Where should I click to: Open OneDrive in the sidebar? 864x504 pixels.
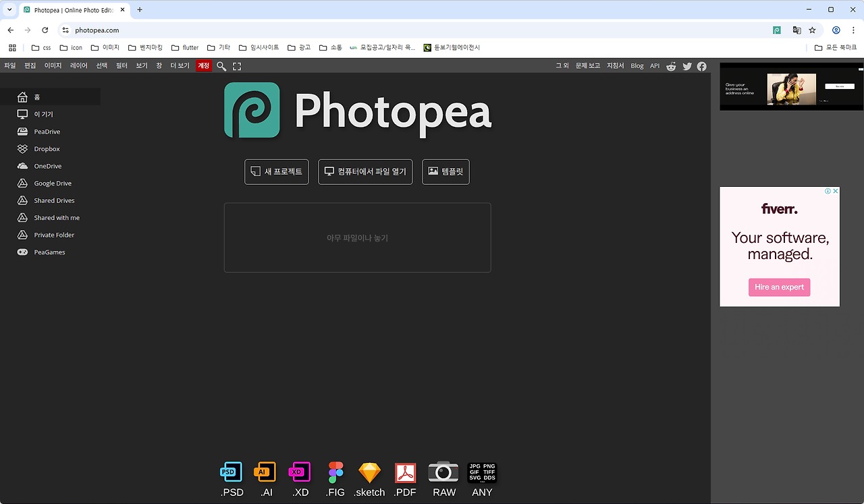click(50, 166)
